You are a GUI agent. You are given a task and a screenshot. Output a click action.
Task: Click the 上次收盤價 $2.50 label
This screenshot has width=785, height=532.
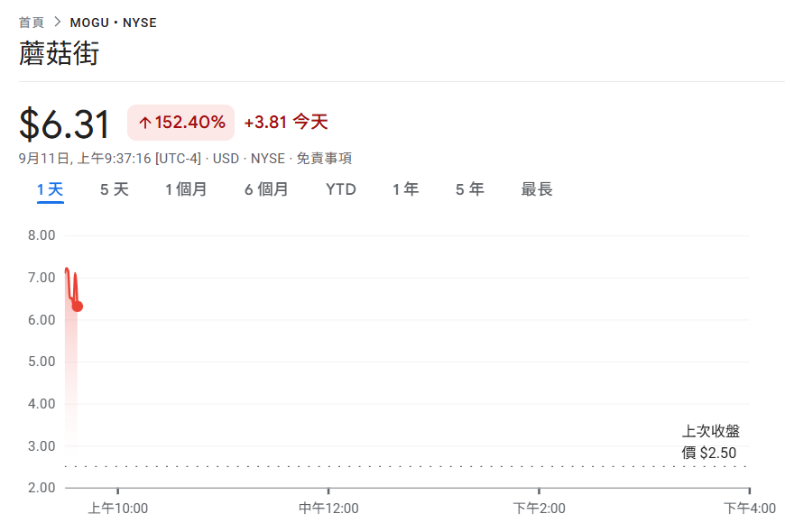(710, 442)
